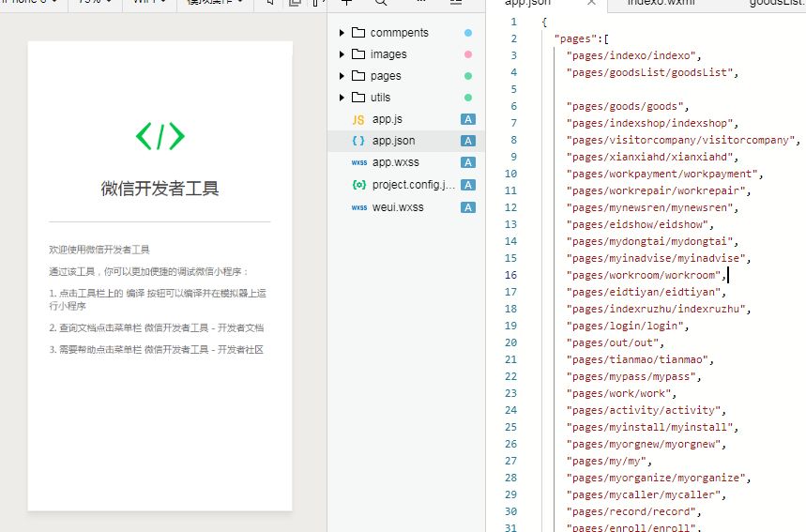
Task: Click the JS file icon of app.js
Action: [358, 120]
